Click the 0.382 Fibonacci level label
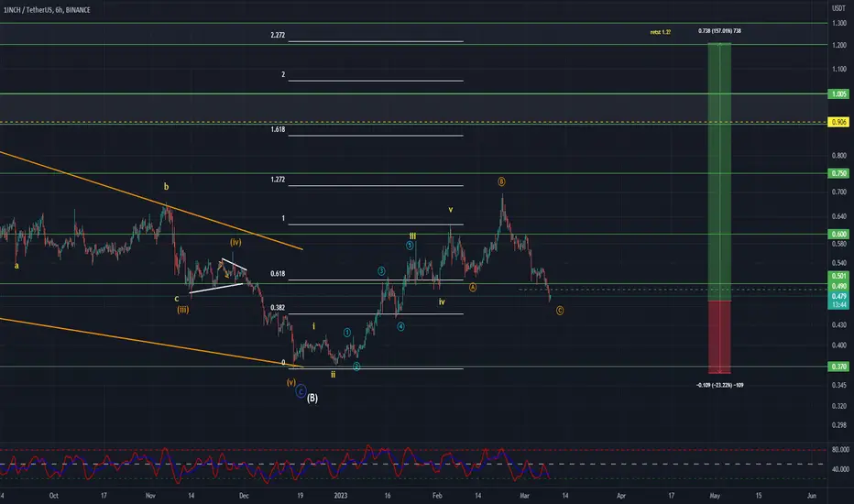The height and width of the screenshot is (504, 854). pos(278,307)
